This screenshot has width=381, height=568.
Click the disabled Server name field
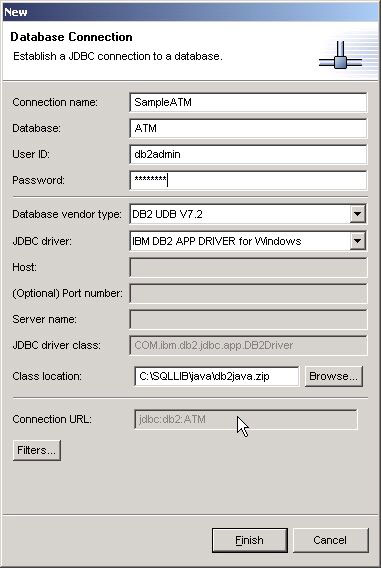(x=248, y=320)
